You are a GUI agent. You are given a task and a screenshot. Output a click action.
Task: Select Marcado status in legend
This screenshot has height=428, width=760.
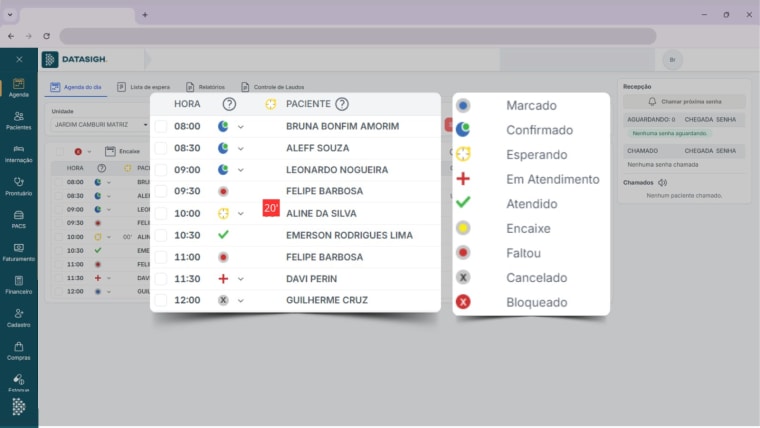click(531, 105)
